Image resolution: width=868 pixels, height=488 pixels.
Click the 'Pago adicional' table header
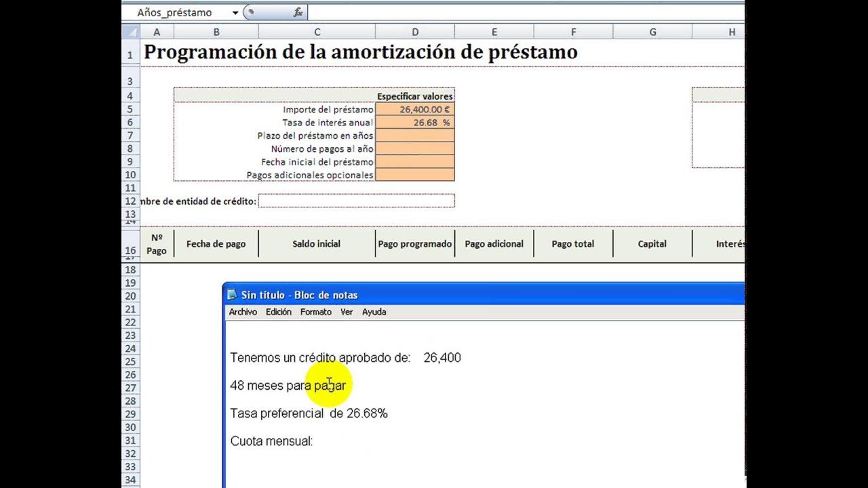[x=494, y=244]
